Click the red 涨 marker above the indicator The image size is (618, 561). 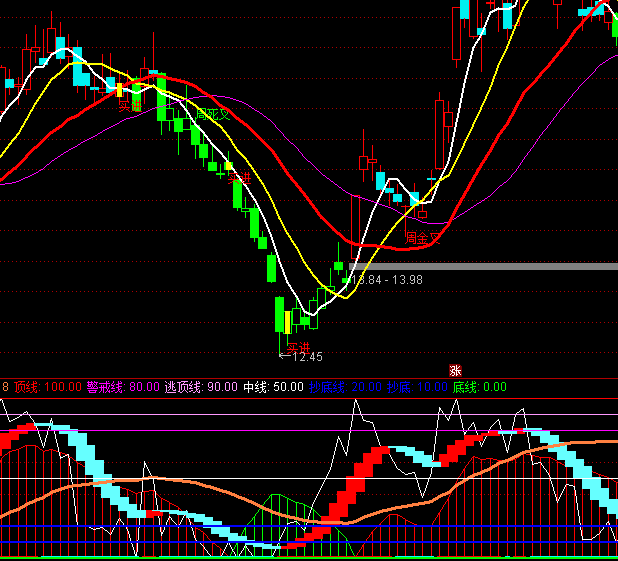click(455, 370)
